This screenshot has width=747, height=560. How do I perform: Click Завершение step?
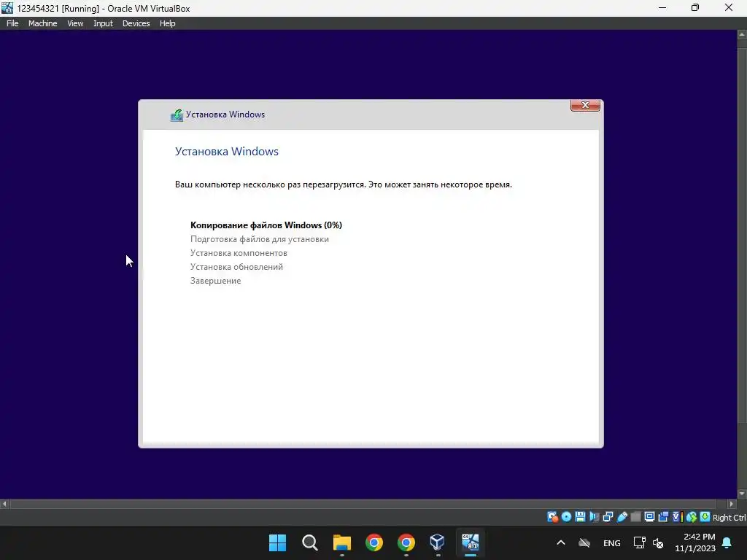click(x=215, y=281)
